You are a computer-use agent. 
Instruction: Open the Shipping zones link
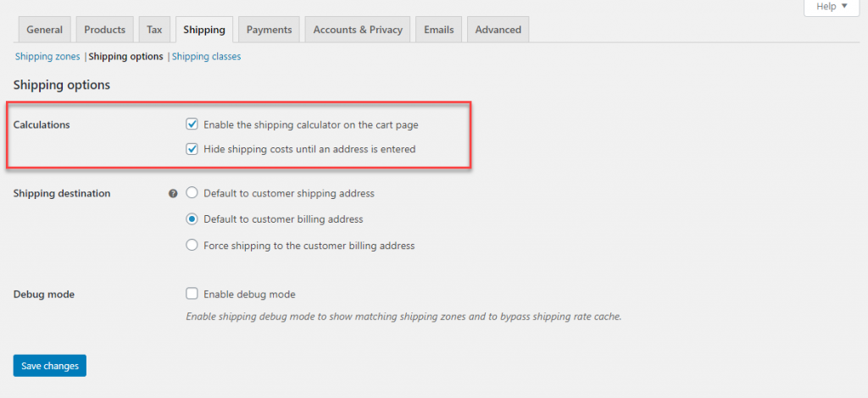click(x=47, y=57)
